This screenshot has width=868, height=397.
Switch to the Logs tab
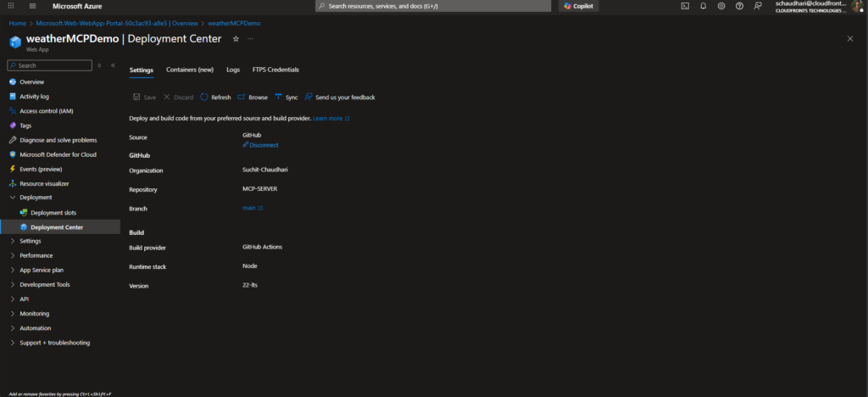233,70
